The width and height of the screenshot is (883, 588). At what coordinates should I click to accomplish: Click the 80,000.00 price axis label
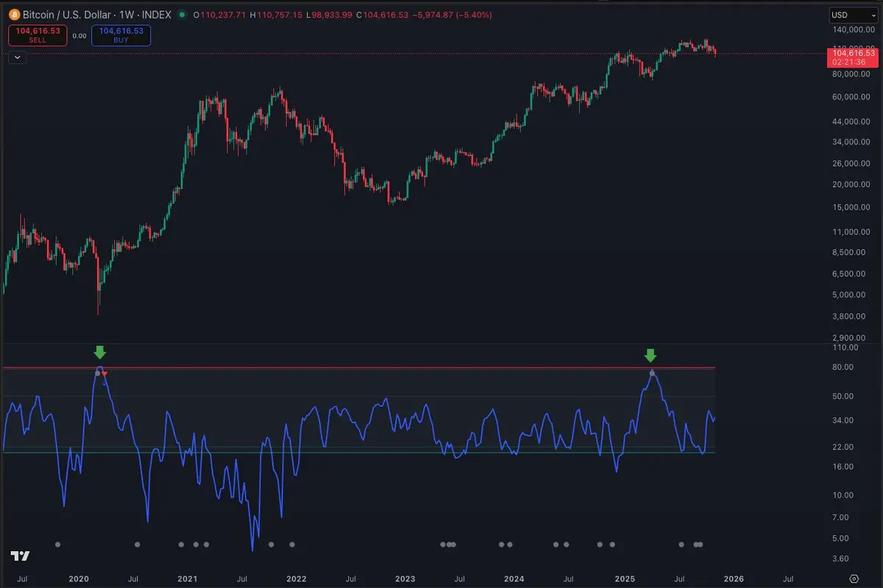click(853, 74)
